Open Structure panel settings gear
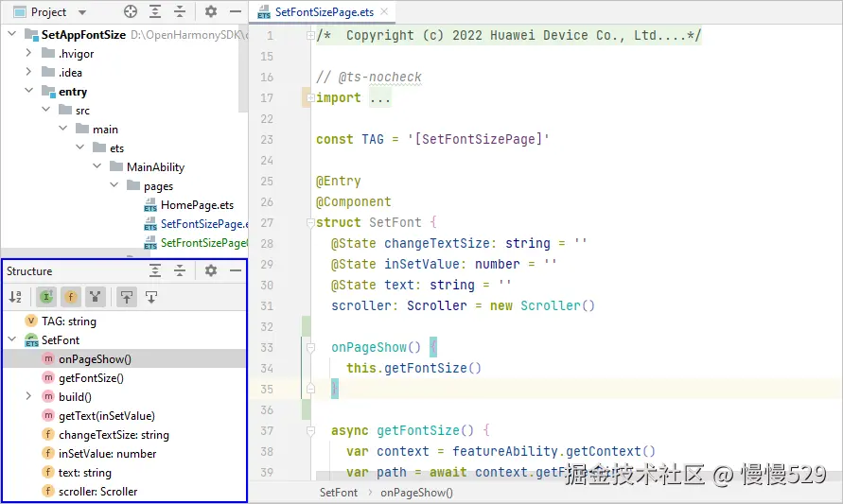This screenshot has width=843, height=504. point(211,270)
